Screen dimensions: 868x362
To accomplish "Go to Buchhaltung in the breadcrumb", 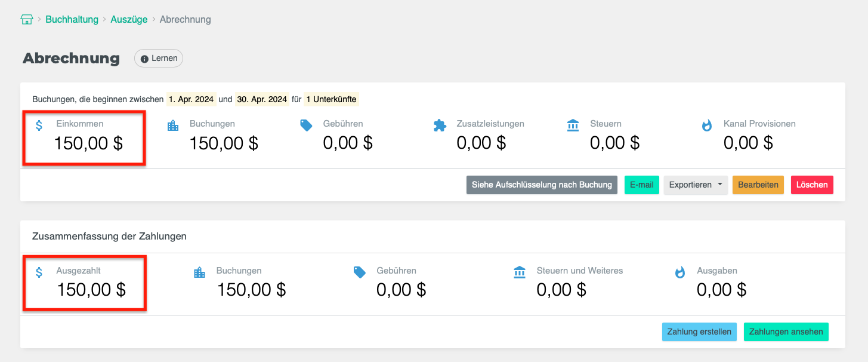I will 72,20.
